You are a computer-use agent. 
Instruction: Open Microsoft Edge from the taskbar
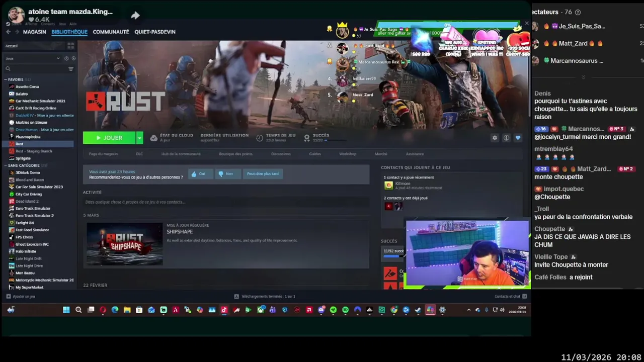point(115,310)
